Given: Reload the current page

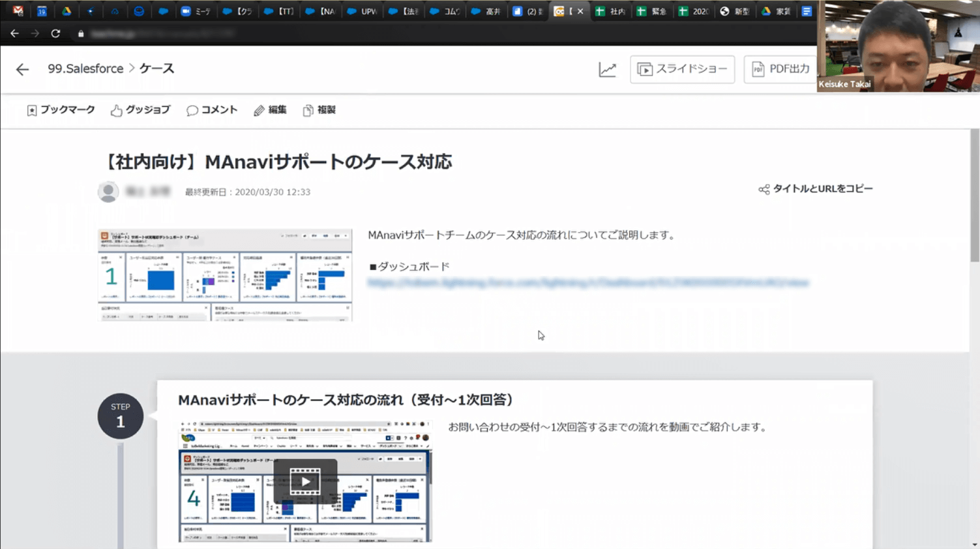Looking at the screenshot, I should (55, 33).
